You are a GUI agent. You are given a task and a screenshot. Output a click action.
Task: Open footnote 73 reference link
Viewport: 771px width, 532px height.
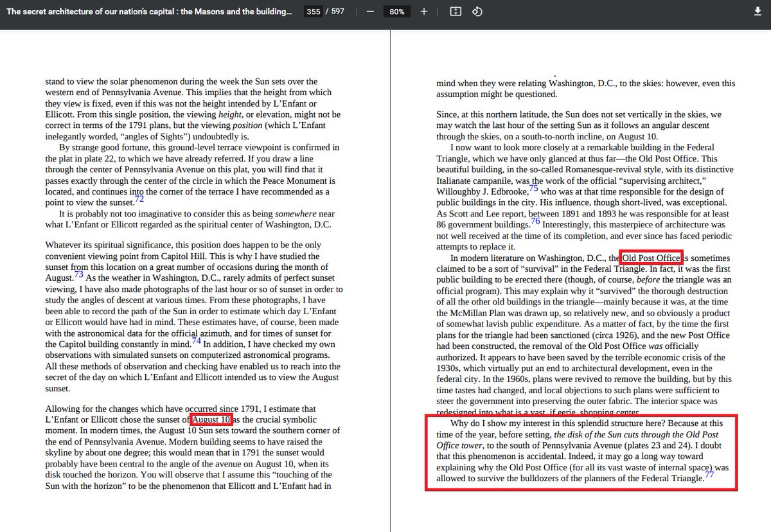79,274
